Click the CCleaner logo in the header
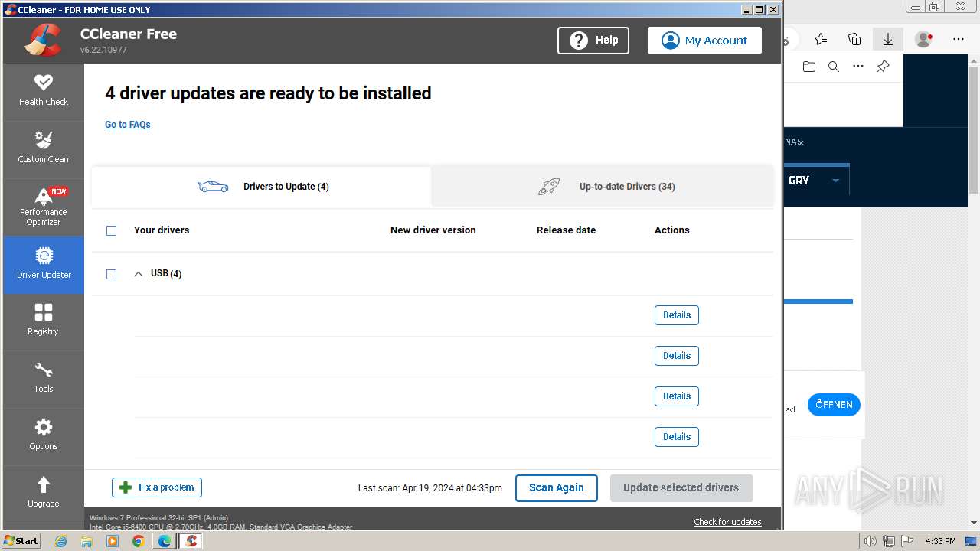Screen dimensions: 980x551 [x=43, y=41]
